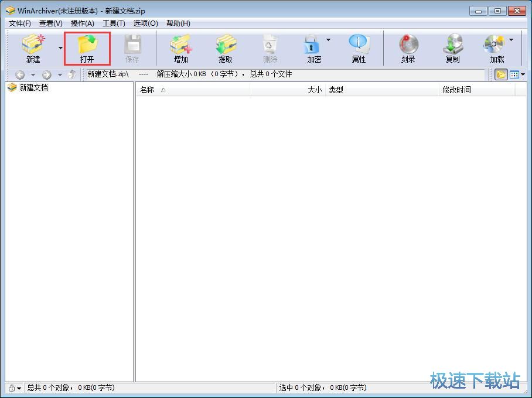Expand the 加载 dropdown arrow
Viewport: 532px width, 398px height.
click(x=511, y=40)
